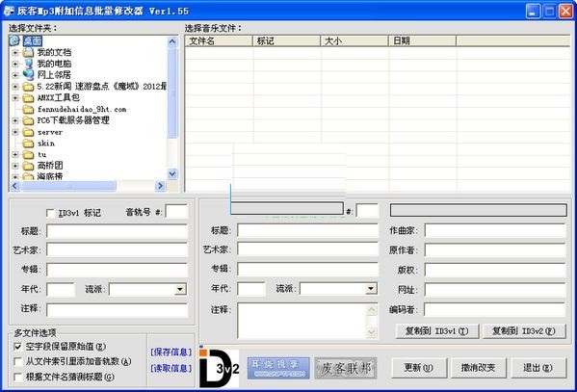
Task: Click the server folder icon
Action: (28, 132)
